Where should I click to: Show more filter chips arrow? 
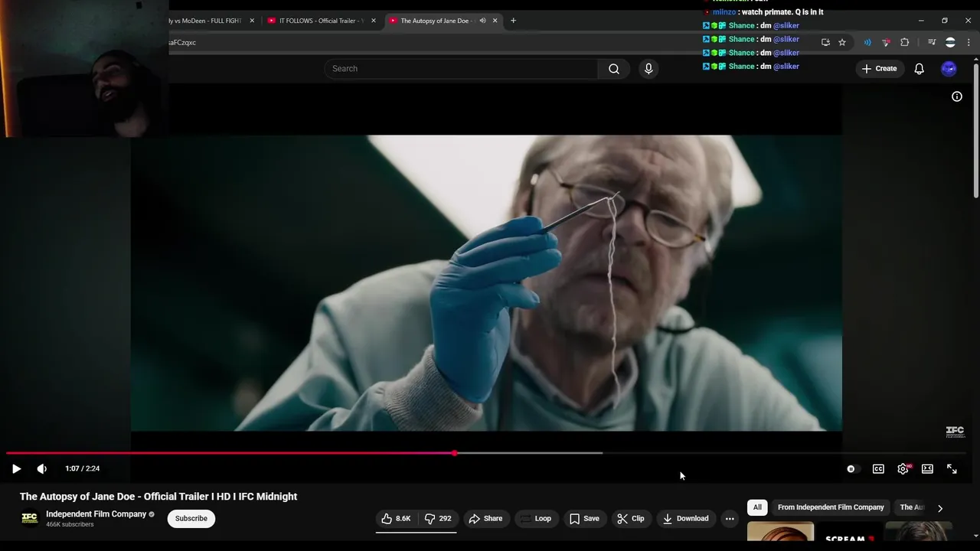[x=940, y=508]
